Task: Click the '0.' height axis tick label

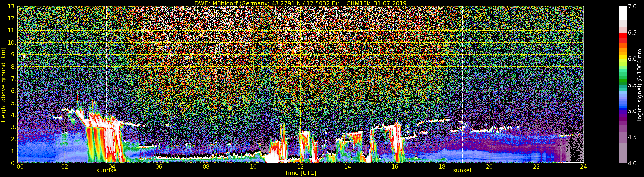Action: coord(13,163)
